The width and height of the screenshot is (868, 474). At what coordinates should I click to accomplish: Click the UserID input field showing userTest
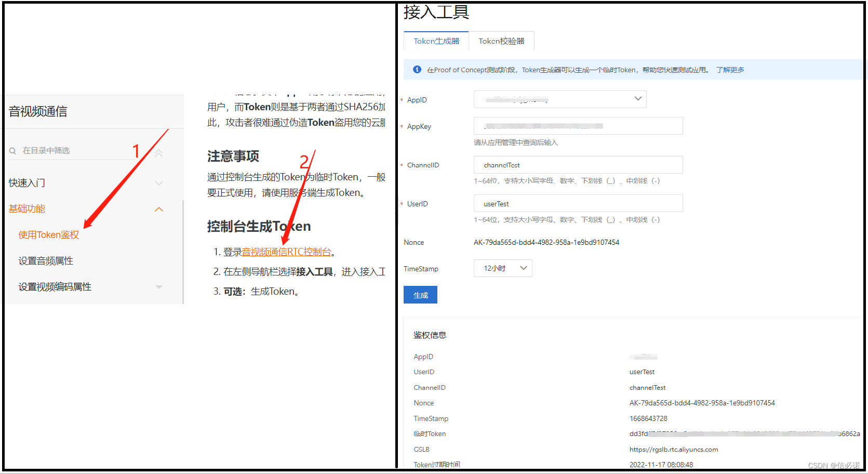pos(578,203)
